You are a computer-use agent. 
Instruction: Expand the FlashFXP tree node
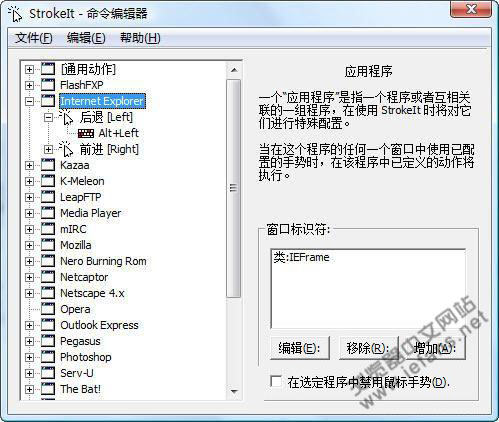pos(29,85)
